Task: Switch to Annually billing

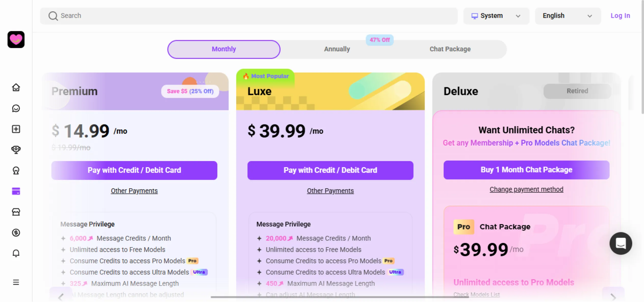Action: (x=337, y=49)
